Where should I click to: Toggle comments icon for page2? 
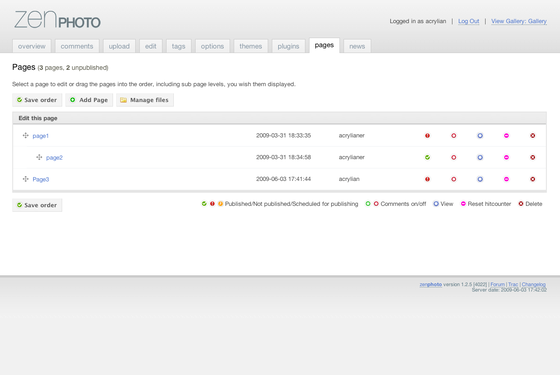(454, 158)
